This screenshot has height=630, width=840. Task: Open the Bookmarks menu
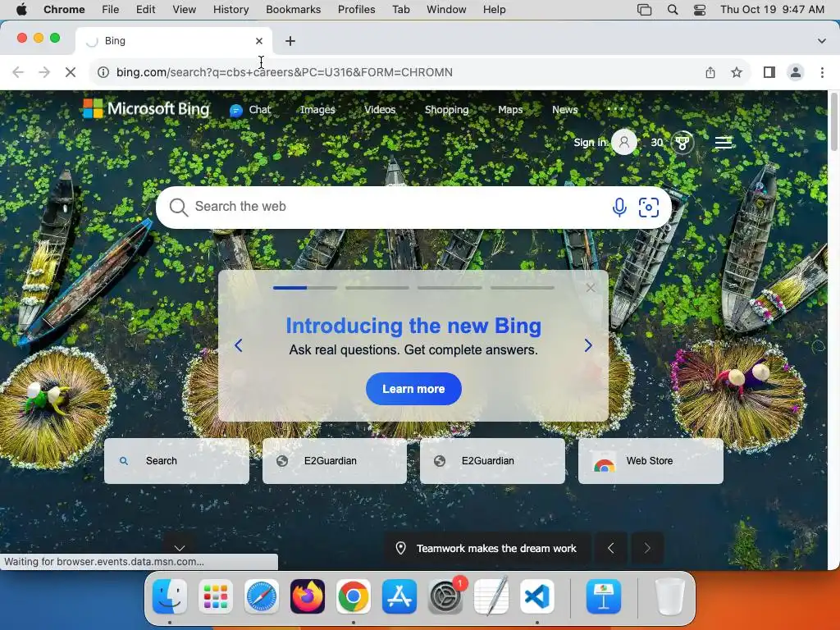point(293,10)
